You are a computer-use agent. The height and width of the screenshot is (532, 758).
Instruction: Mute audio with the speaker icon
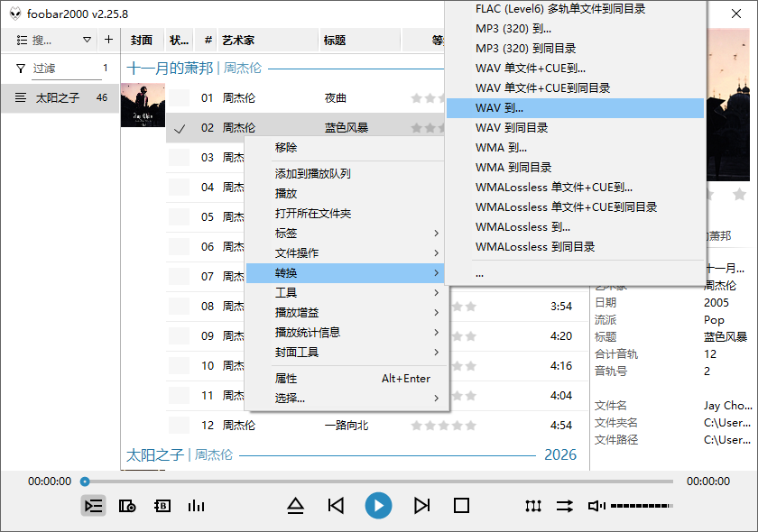596,506
